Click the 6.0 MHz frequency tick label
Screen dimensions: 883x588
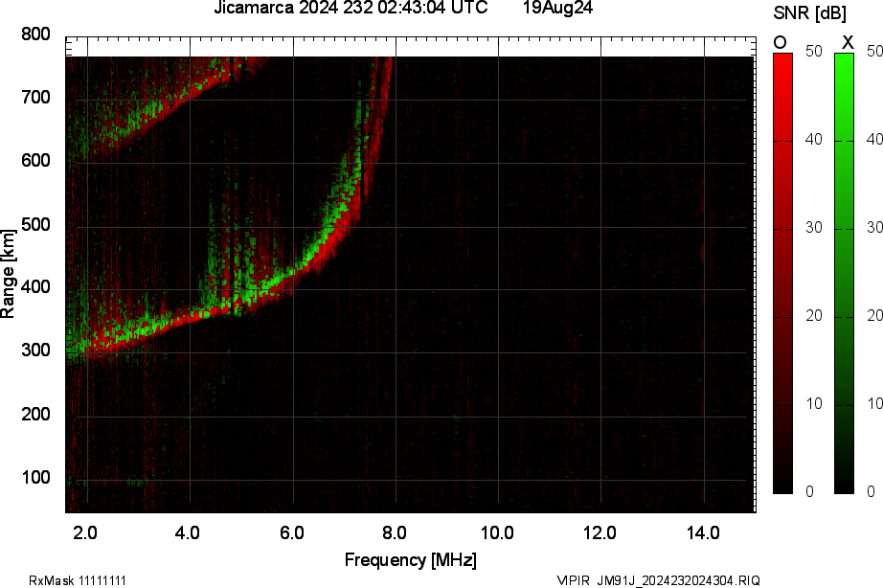point(292,532)
